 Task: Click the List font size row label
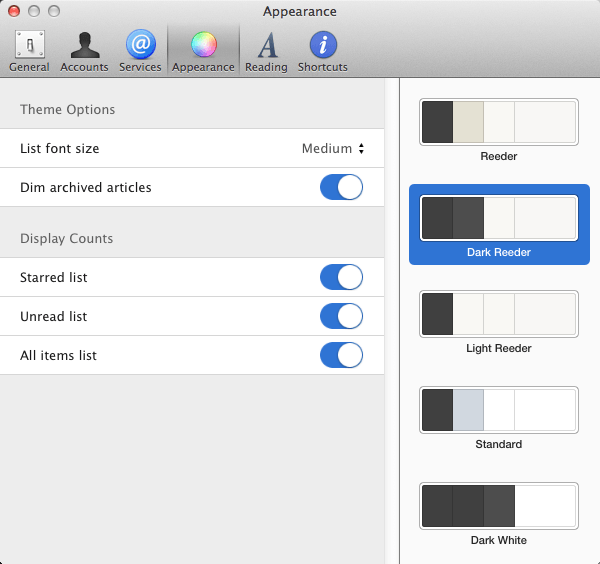[60, 148]
